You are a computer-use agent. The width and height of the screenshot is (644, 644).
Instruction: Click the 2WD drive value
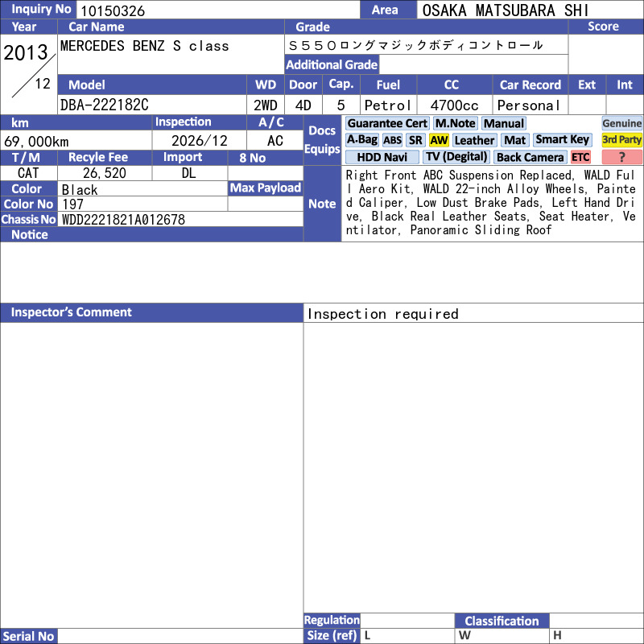pos(266,105)
